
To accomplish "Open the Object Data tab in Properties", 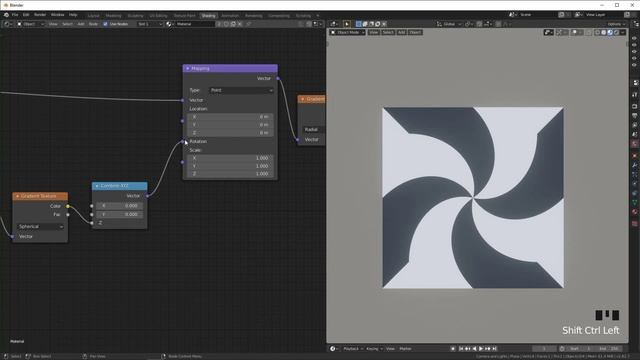I will [x=635, y=202].
